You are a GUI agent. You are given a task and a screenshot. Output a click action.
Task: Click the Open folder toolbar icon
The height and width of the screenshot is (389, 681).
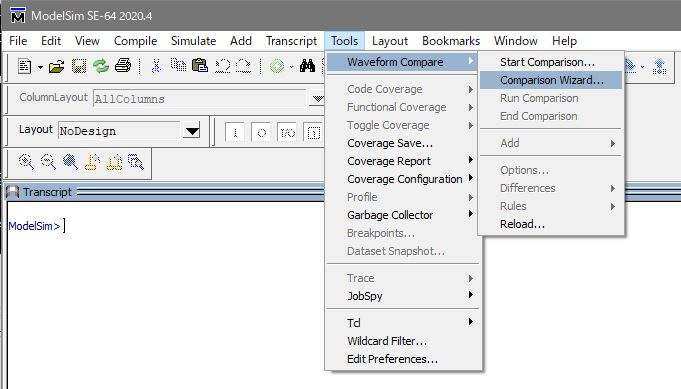coord(56,66)
